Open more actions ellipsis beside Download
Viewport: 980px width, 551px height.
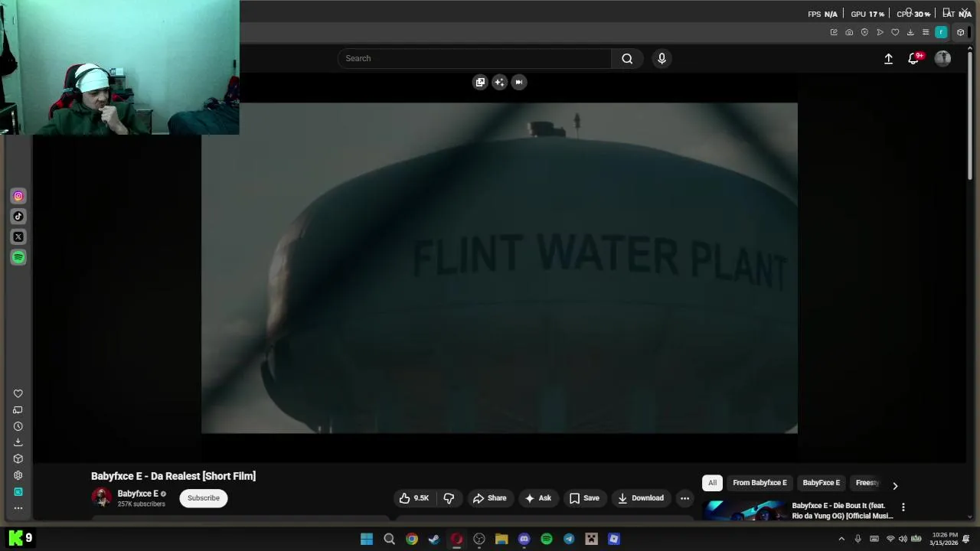point(684,498)
